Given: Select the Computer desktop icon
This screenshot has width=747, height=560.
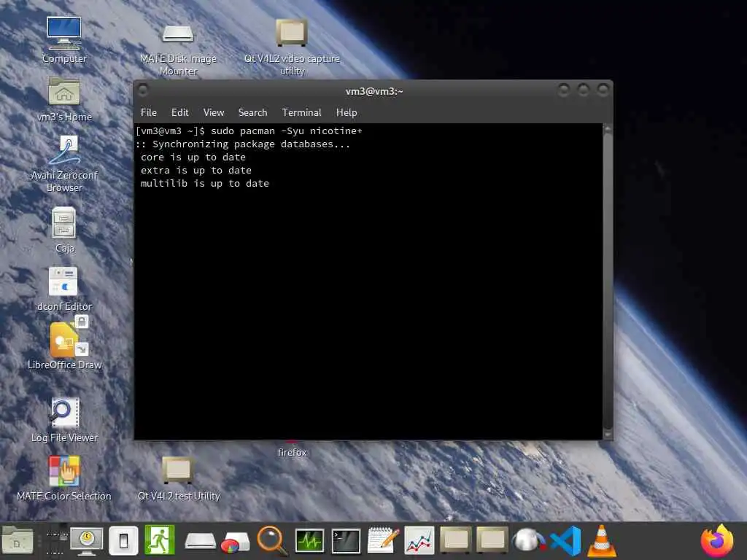Looking at the screenshot, I should click(64, 40).
